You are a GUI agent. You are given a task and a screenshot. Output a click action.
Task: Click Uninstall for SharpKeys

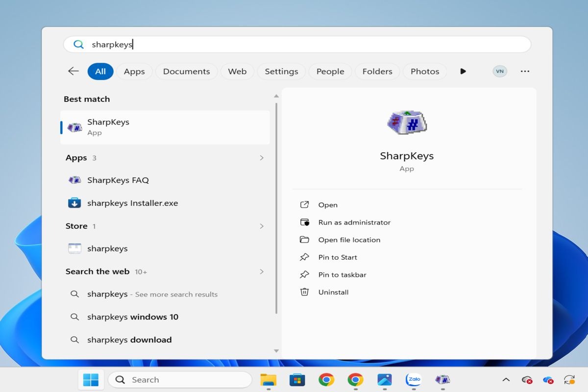(333, 292)
